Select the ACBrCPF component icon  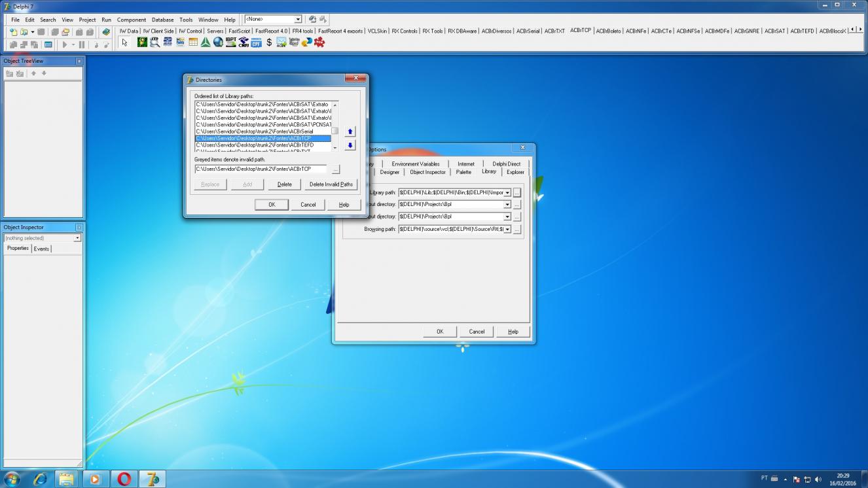pyautogui.click(x=256, y=43)
